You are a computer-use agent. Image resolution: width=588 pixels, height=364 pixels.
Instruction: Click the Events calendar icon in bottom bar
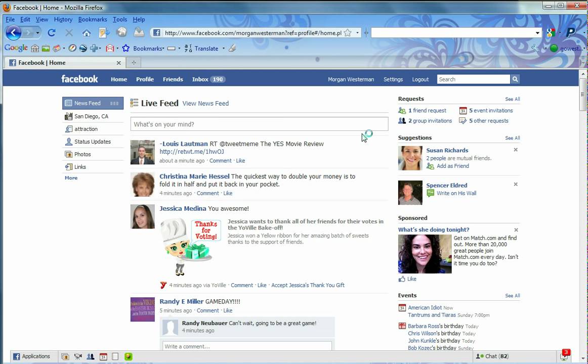coord(103,356)
